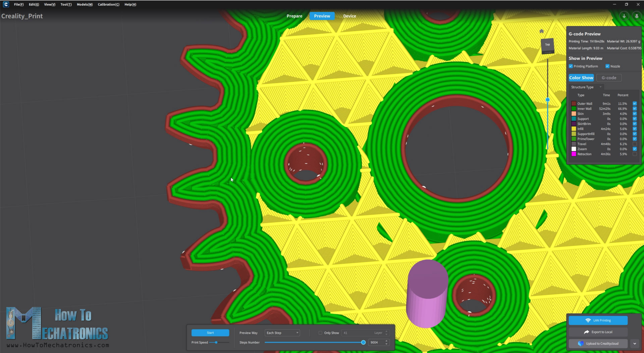Click the home view reset icon
This screenshot has height=353, width=644.
[541, 31]
